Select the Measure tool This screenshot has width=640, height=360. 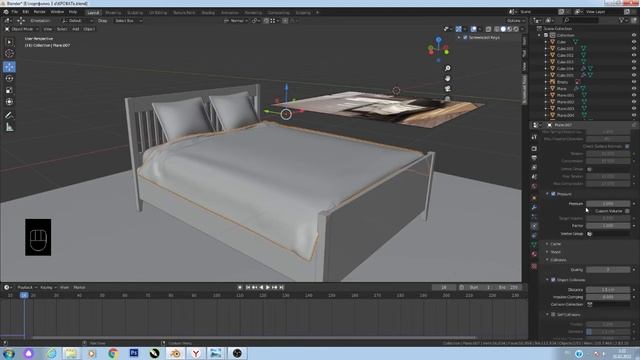[9, 128]
